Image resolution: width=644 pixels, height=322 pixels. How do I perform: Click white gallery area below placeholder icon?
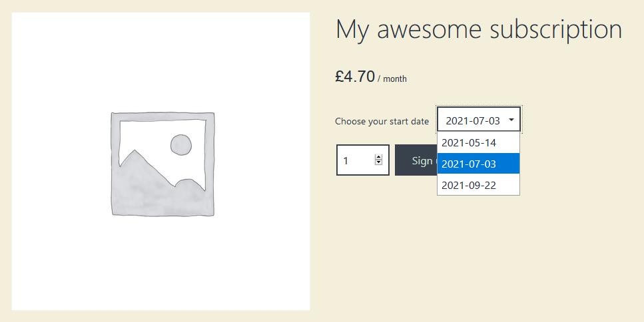[x=161, y=263]
